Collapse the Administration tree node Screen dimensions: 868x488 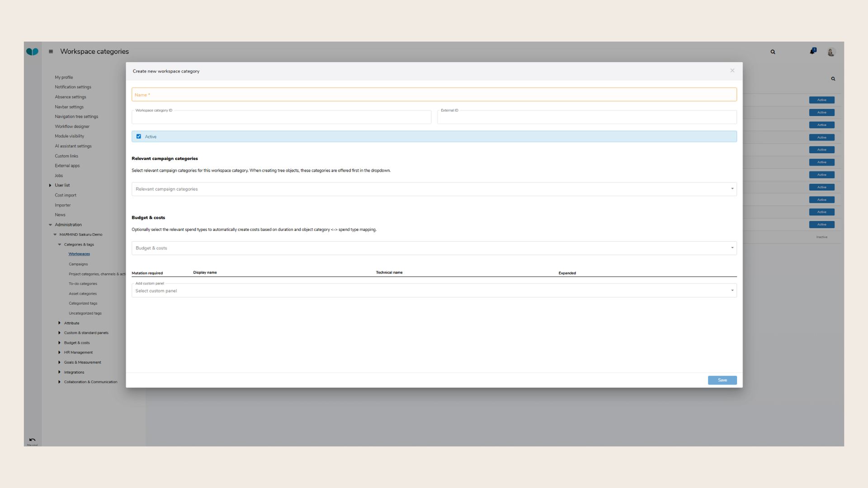point(50,225)
